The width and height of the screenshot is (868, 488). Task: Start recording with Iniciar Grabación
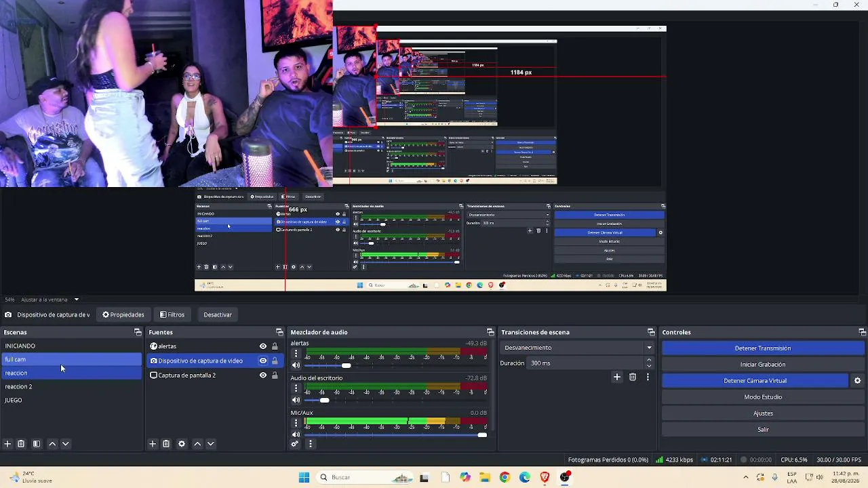coord(763,365)
